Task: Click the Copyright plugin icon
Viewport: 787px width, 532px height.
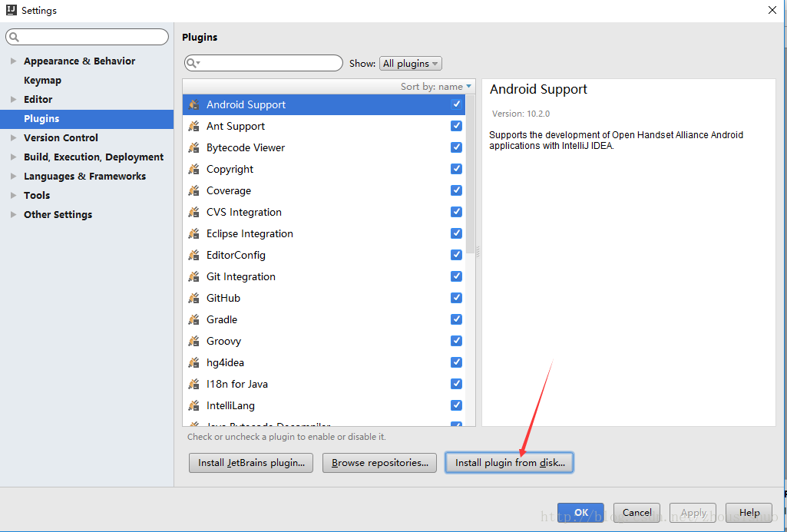Action: point(193,169)
